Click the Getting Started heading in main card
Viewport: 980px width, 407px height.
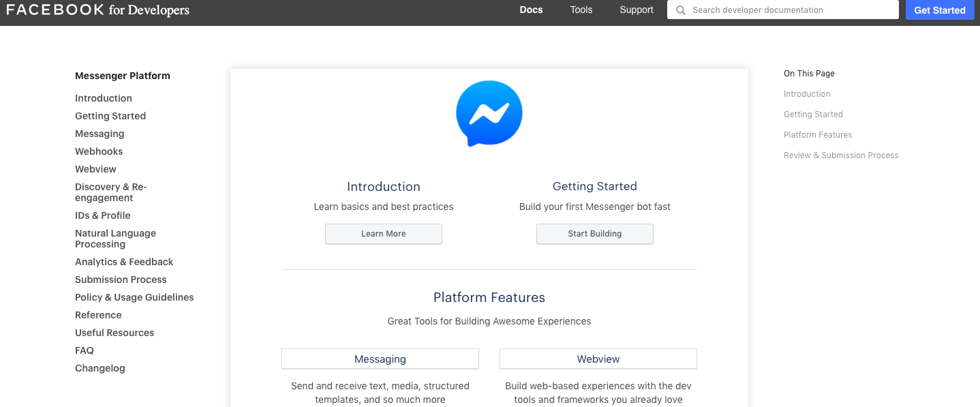tap(595, 187)
